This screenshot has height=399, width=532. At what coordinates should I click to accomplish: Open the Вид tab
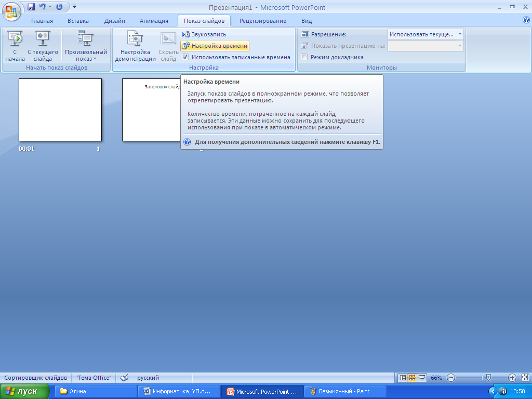pos(307,21)
